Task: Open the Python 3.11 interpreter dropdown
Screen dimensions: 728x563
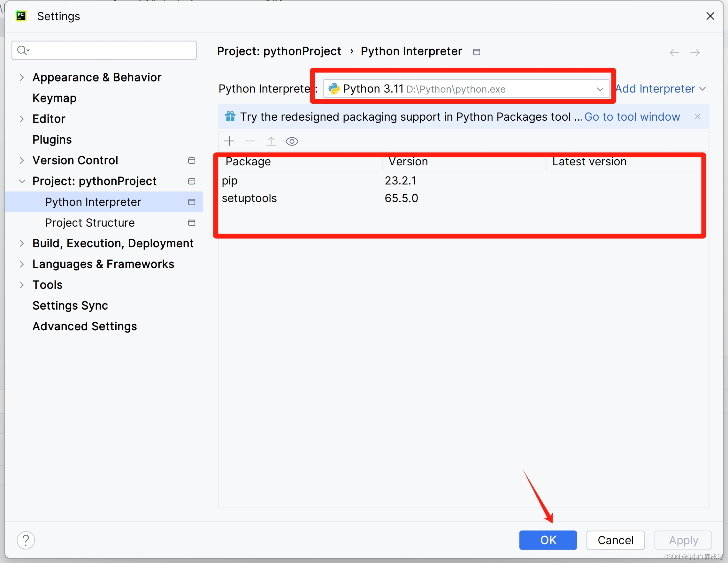Action: pos(600,89)
